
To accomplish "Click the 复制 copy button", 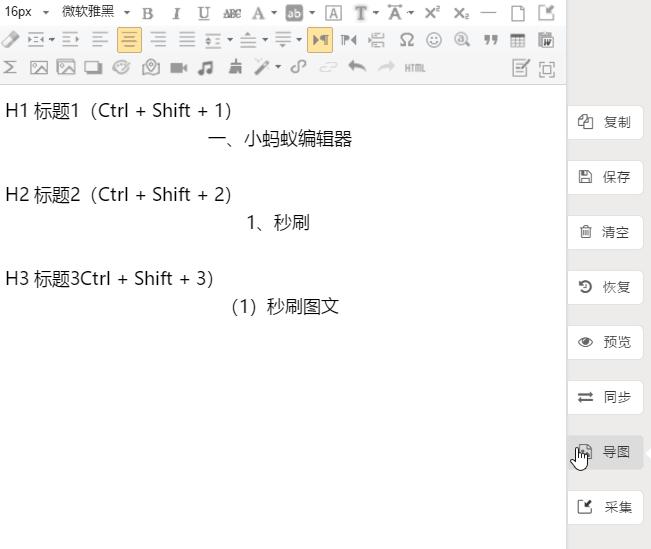I will tap(605, 122).
